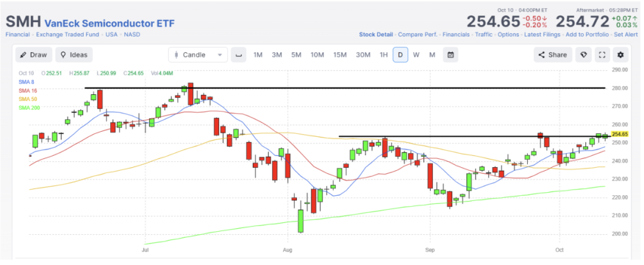Click the NASD exchange link
644x265 pixels.
[132, 35]
